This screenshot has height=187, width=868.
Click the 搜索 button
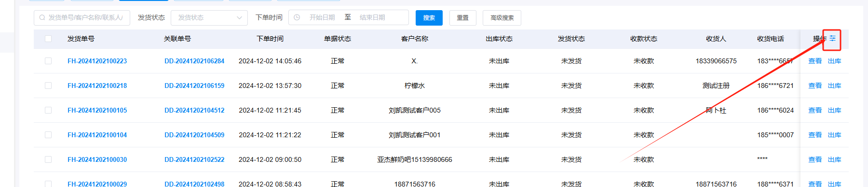[x=429, y=17]
